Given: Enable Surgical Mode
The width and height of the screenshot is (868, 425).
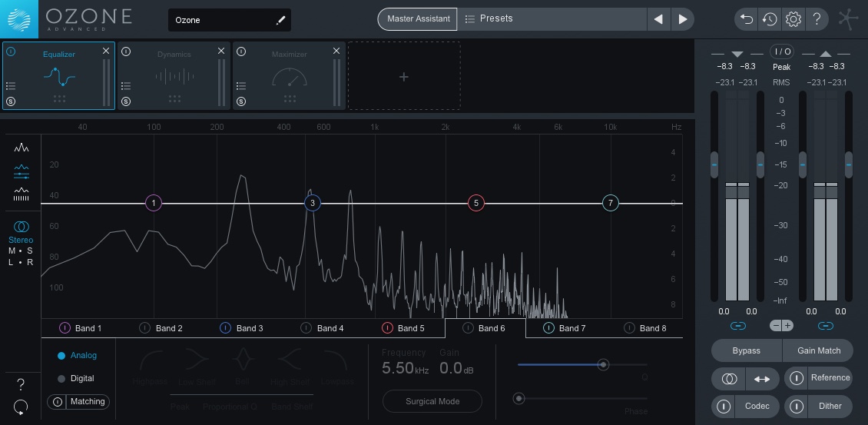Looking at the screenshot, I should click(x=432, y=401).
